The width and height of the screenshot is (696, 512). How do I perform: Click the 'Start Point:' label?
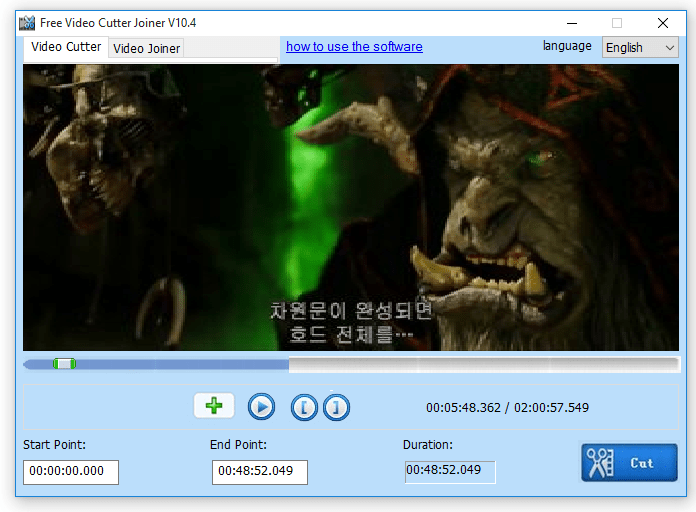54,445
